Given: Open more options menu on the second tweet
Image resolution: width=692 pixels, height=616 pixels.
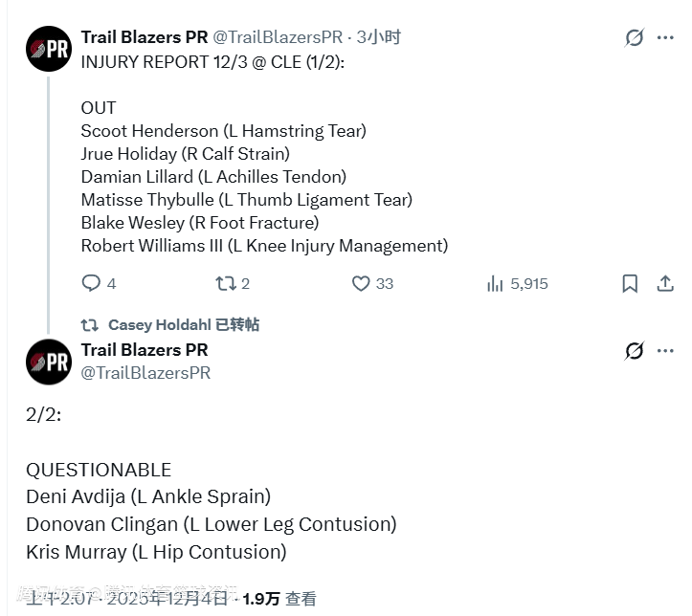Looking at the screenshot, I should click(x=665, y=351).
